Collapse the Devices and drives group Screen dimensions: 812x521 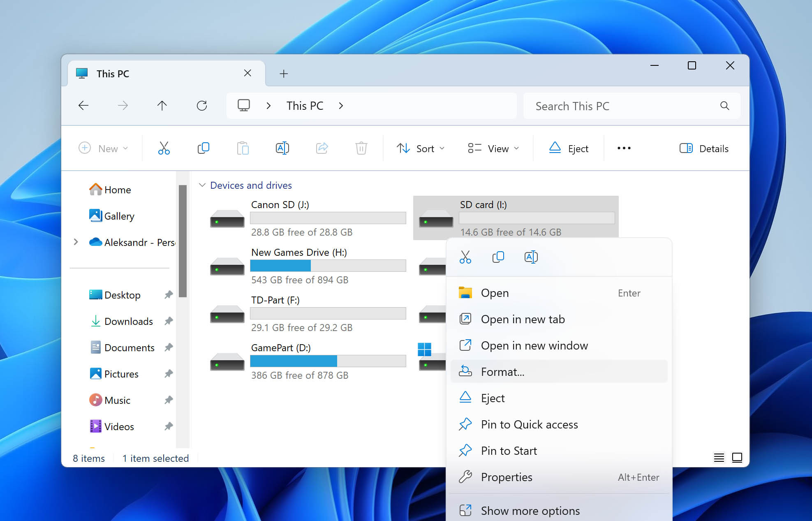(202, 185)
